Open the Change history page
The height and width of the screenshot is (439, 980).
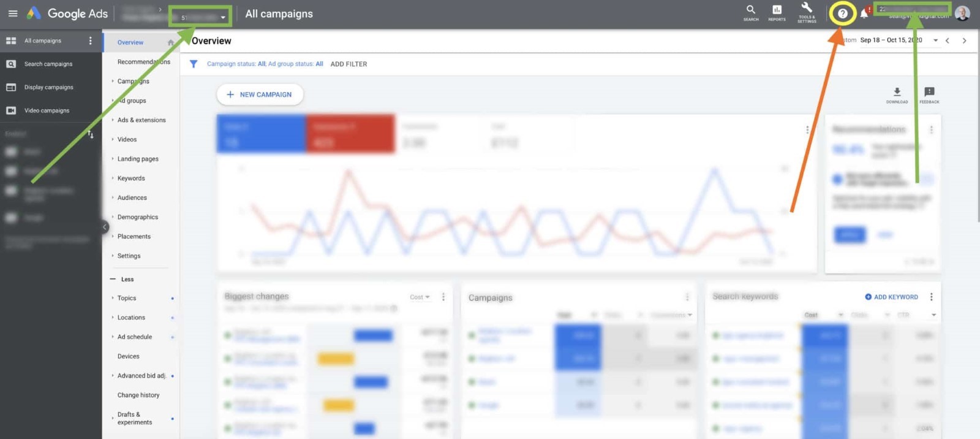[x=138, y=395]
